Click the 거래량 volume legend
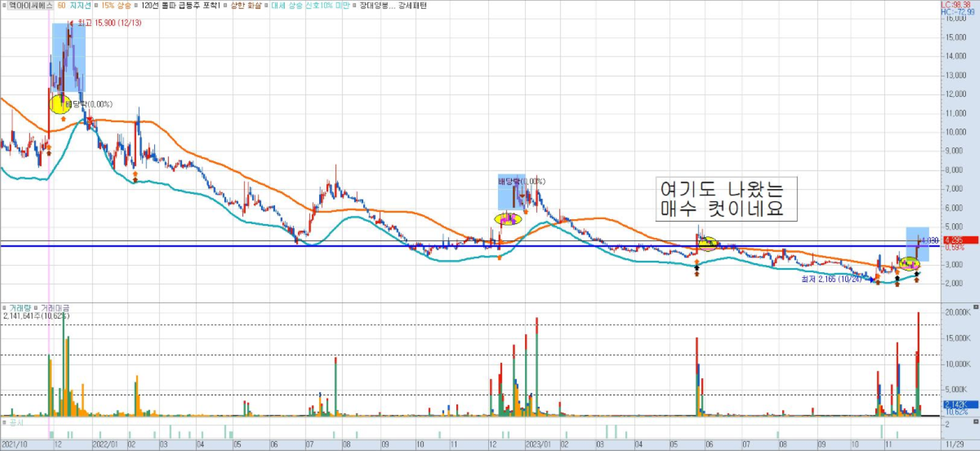980x451 pixels. 20,308
